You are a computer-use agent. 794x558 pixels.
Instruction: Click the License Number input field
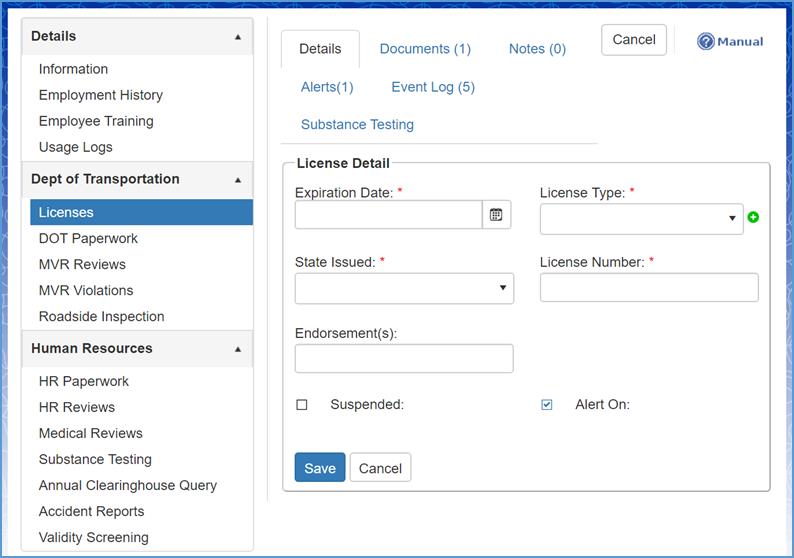[x=649, y=288]
